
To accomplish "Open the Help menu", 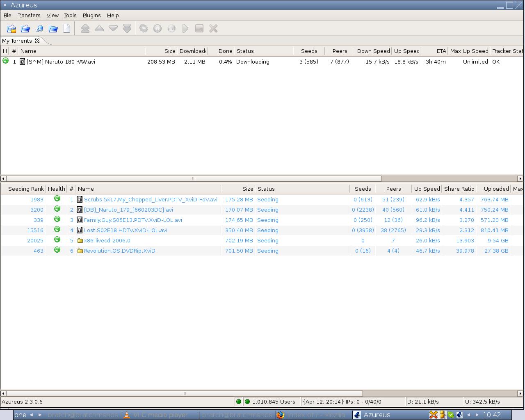I will 113,15.
